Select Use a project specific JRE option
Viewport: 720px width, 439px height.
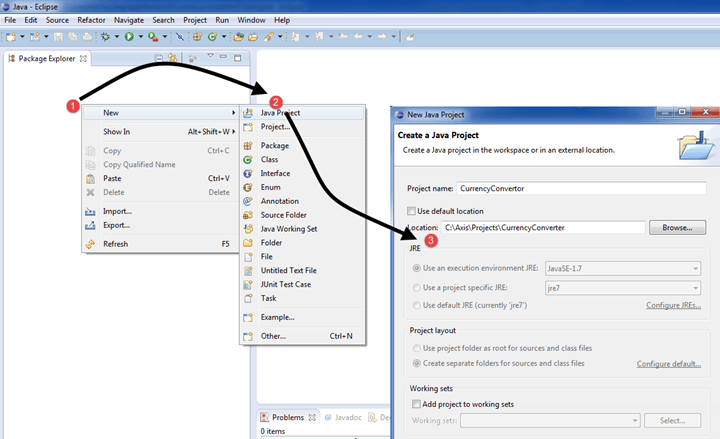(417, 287)
